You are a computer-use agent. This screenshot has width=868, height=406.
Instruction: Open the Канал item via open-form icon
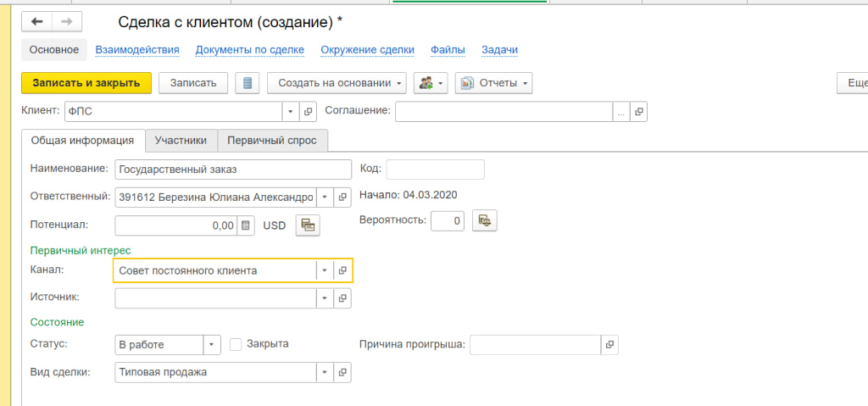(x=342, y=270)
